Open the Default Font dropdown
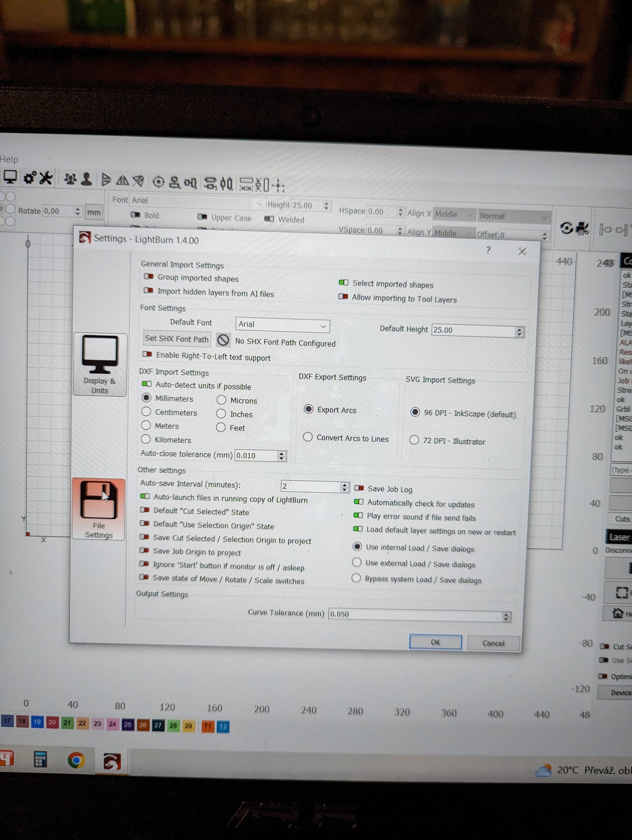 (283, 325)
